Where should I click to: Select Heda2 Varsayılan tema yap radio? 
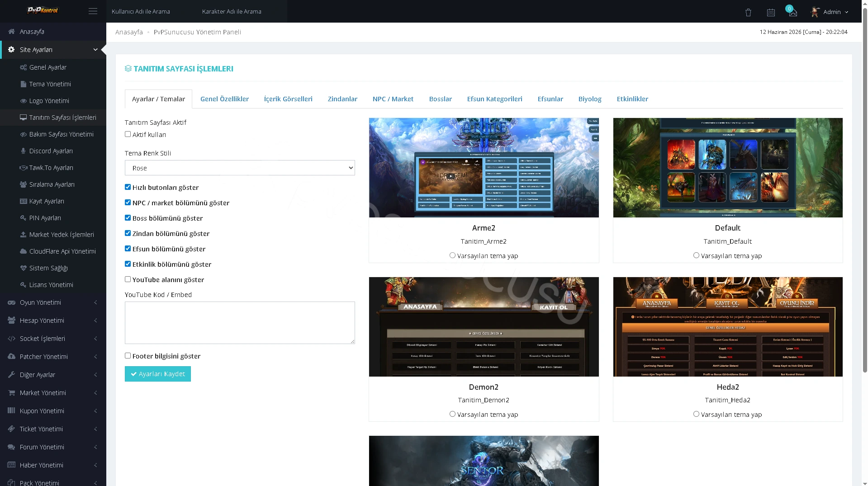[x=696, y=414]
